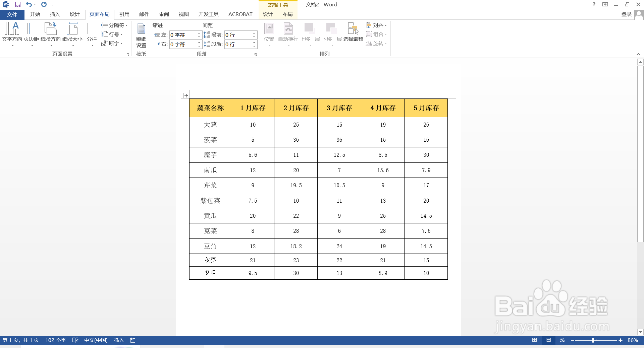Decrease the spacing after with down spinner
644x348 pixels.
[254, 46]
